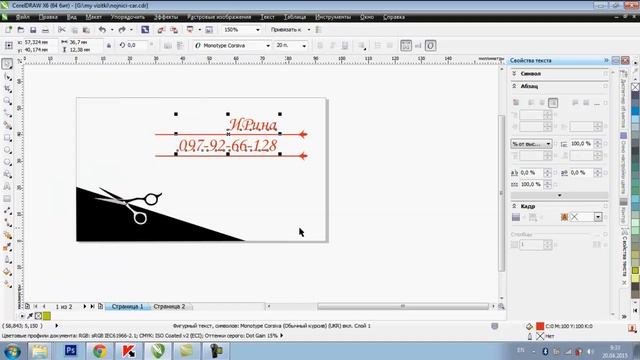The image size is (640, 360).
Task: Toggle Underline text formatting
Action: tap(345, 46)
